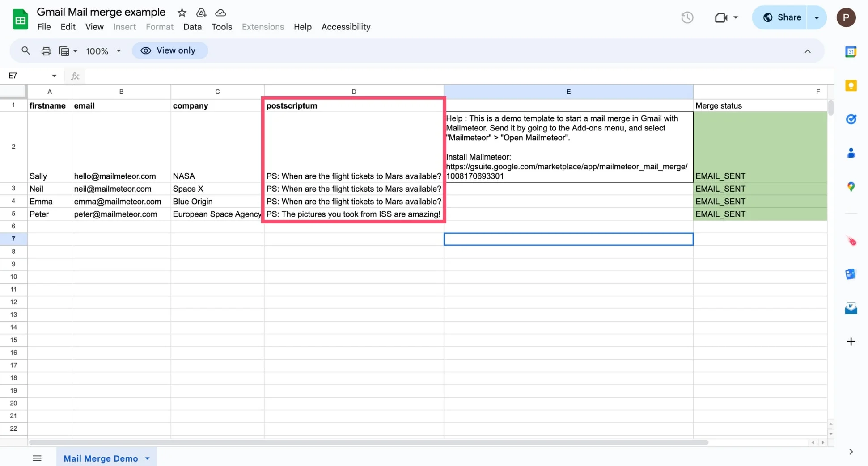
Task: Get more add-ons with the plus icon
Action: coord(851,342)
